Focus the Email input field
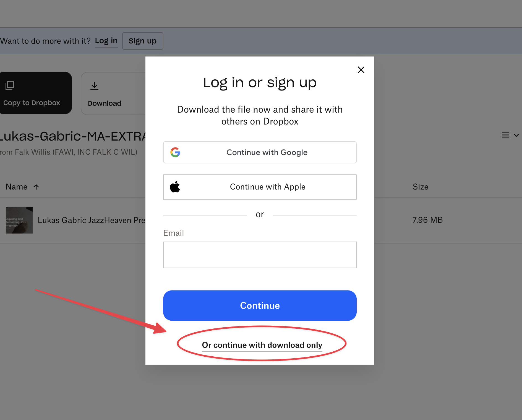Image resolution: width=522 pixels, height=420 pixels. (x=260, y=255)
